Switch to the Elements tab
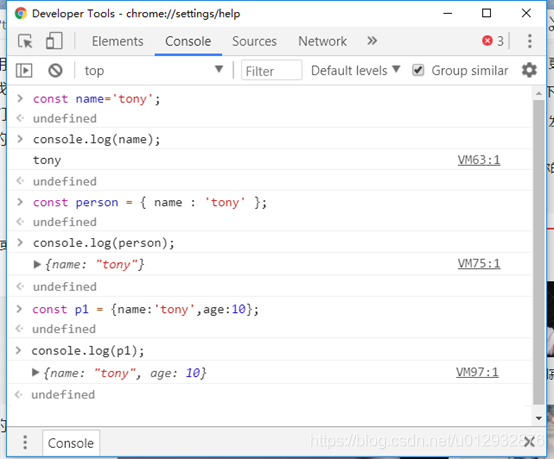This screenshot has height=459, width=554. tap(118, 41)
